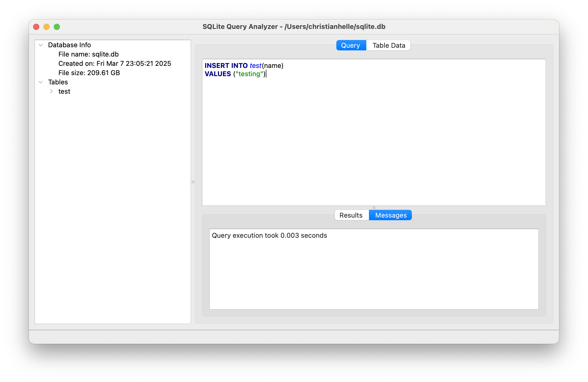Screen dimensions: 588x382
Task: Maximize the window with green button
Action: (x=57, y=27)
